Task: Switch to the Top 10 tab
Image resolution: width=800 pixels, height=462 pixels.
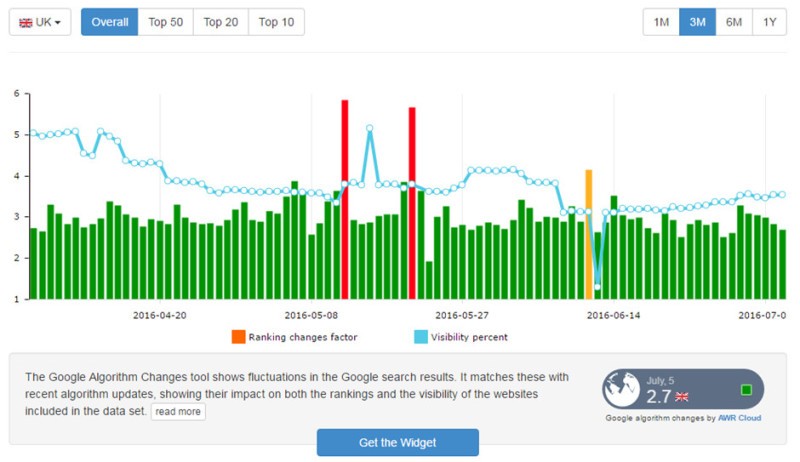Action: (x=277, y=22)
